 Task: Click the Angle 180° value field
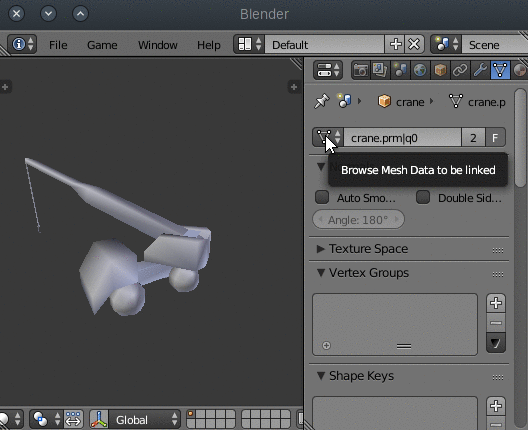(358, 220)
